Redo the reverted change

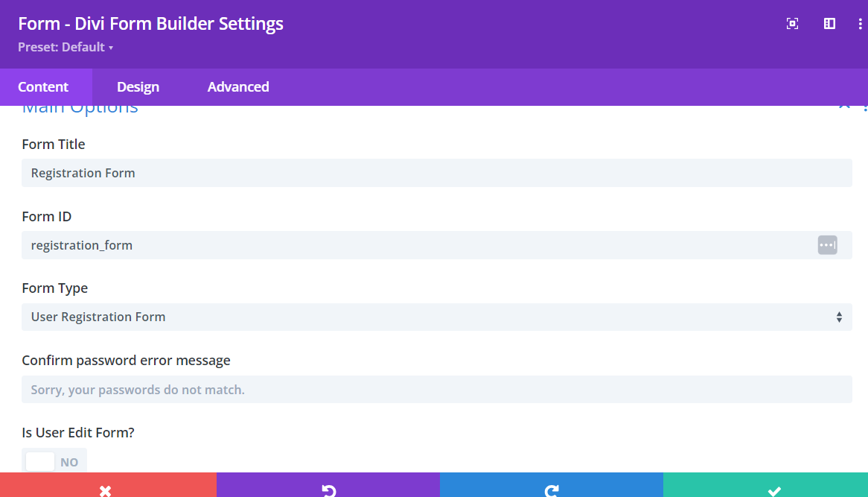551,490
